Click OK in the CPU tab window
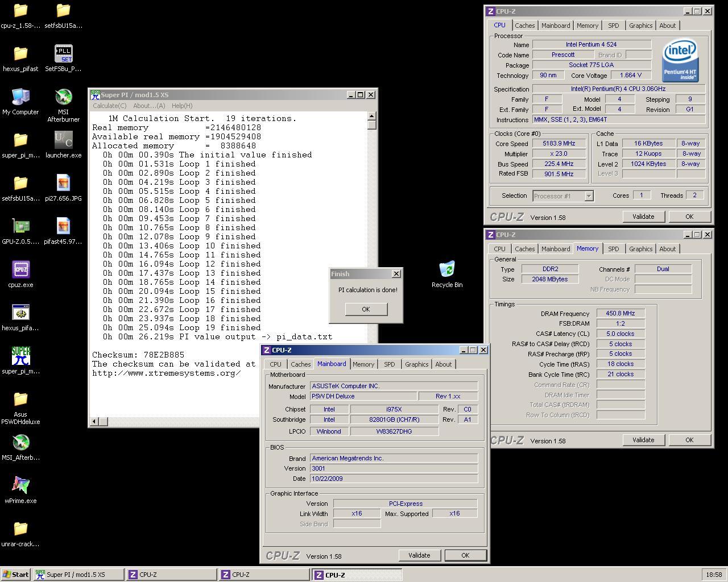 pos(689,217)
